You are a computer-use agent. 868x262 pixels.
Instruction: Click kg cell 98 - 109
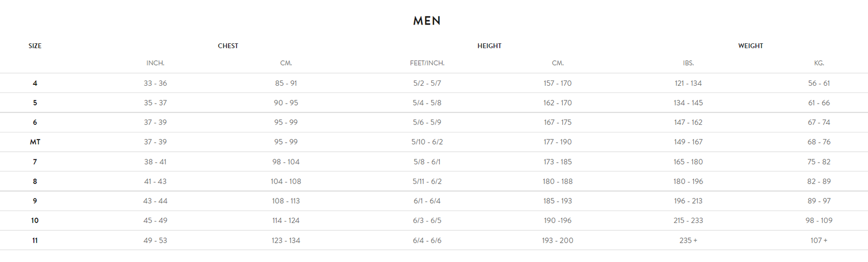pos(819,221)
